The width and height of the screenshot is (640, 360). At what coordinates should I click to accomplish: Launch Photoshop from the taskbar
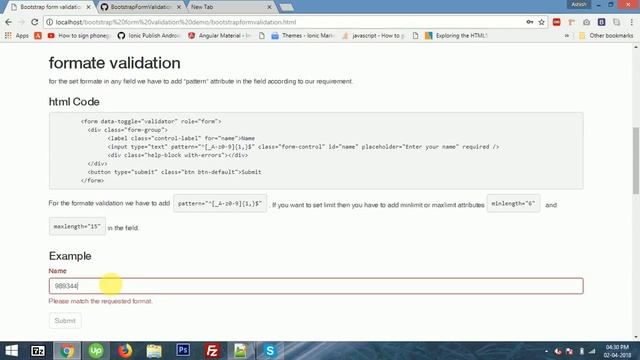[183, 351]
